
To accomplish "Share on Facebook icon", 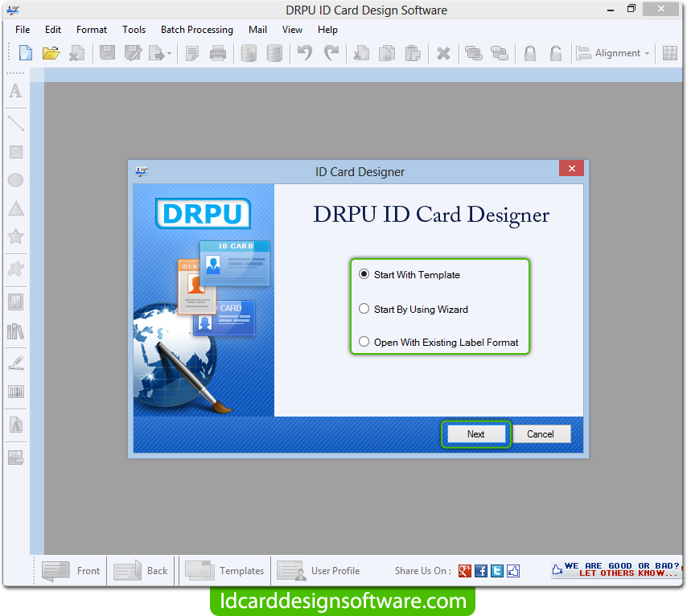I will [x=481, y=571].
